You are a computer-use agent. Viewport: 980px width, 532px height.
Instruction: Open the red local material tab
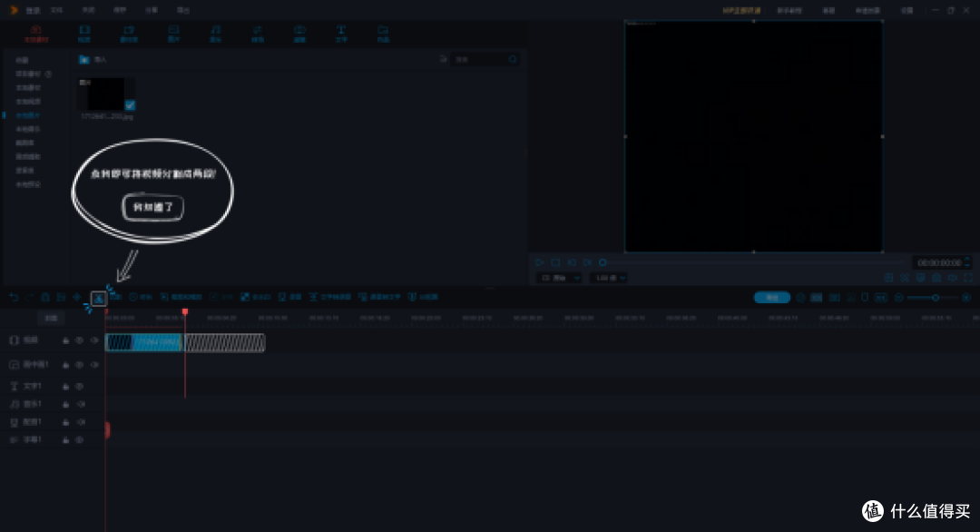pos(36,34)
